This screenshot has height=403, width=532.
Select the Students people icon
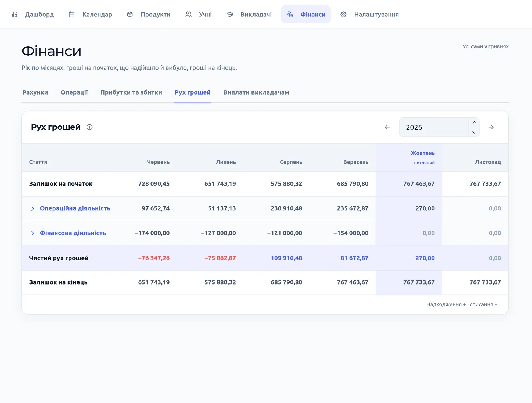[x=188, y=14]
